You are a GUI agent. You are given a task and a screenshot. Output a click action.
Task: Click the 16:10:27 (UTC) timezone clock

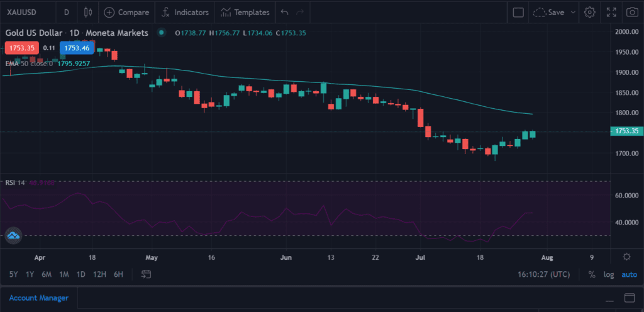(x=543, y=274)
